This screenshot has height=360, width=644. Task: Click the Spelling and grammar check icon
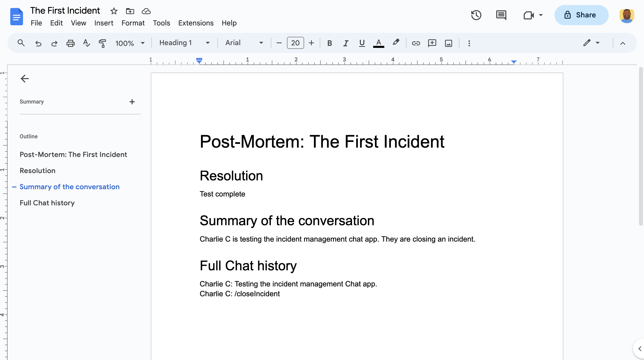coord(86,43)
